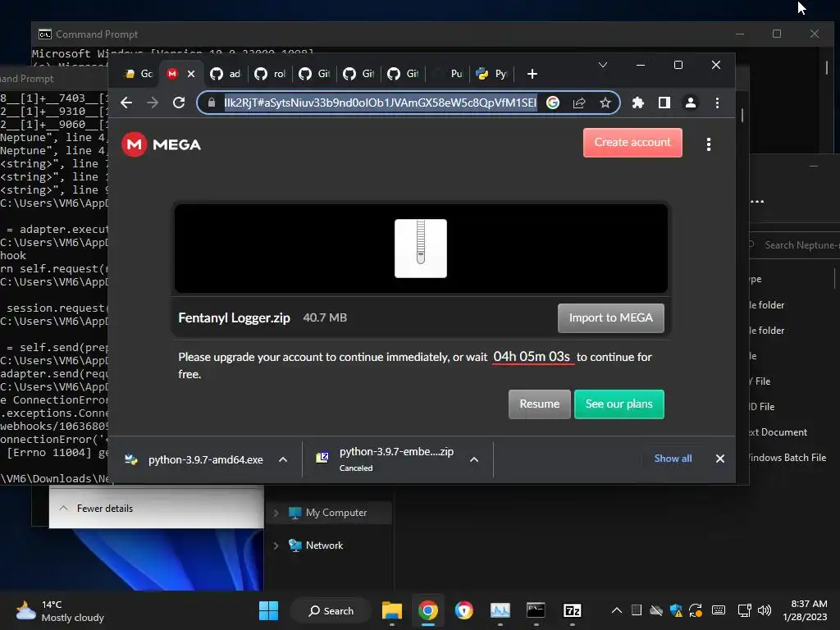840x630 pixels.
Task: Open a new browser tab
Action: [532, 74]
